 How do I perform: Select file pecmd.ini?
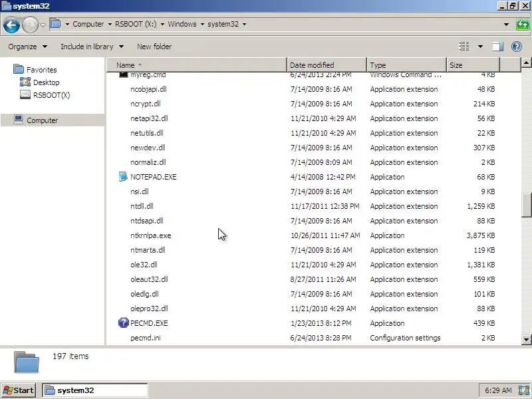pyautogui.click(x=145, y=338)
